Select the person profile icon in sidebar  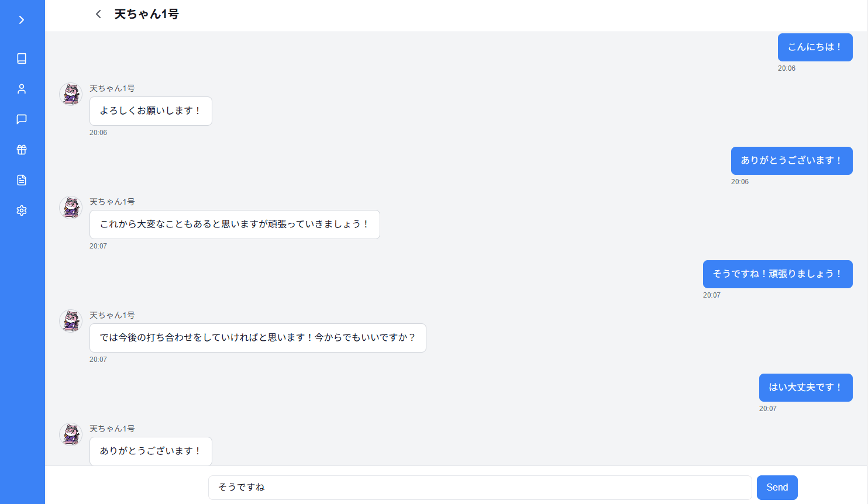click(22, 88)
